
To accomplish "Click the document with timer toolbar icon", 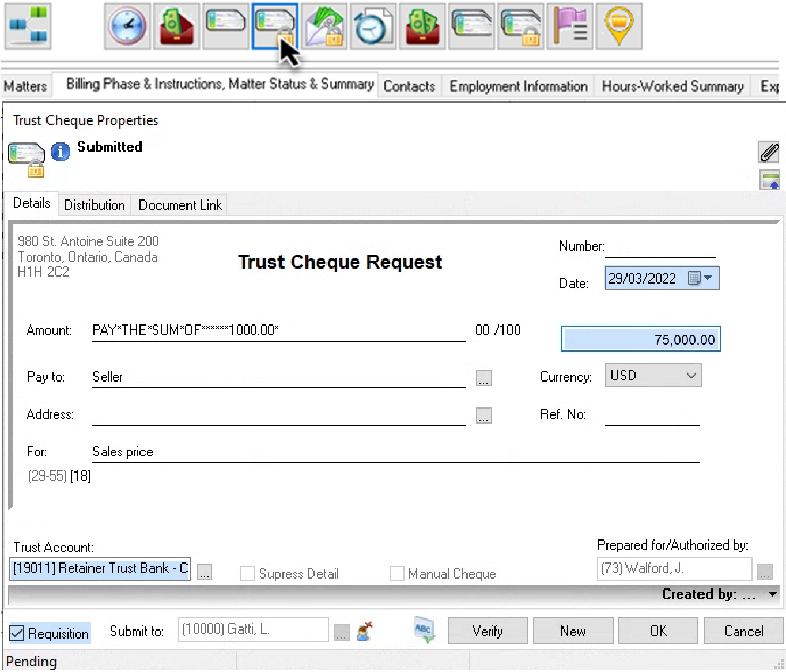I will pos(373,26).
